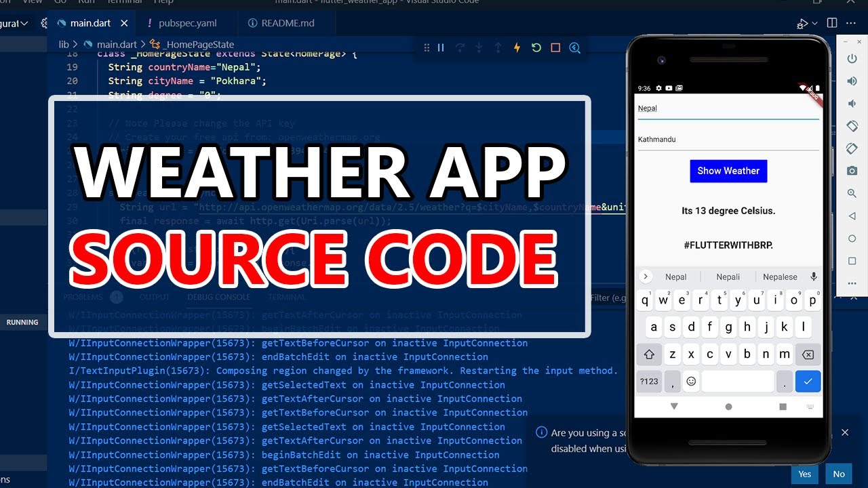Dismiss the notification with X

845,432
